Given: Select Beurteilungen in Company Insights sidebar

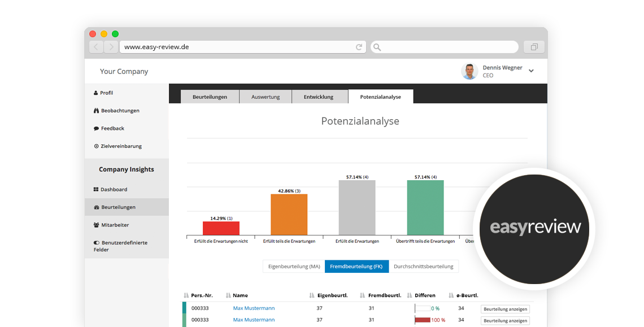Looking at the screenshot, I should pyautogui.click(x=127, y=207).
